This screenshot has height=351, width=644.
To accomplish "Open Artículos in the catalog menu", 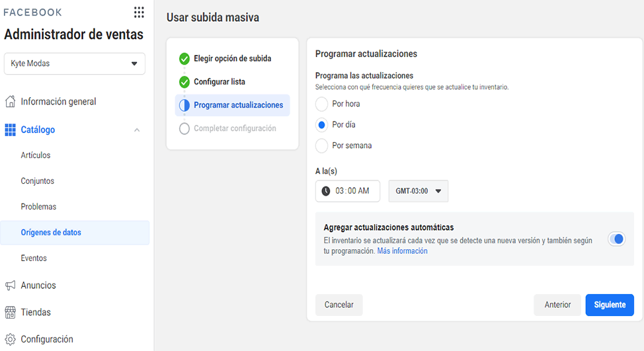I will pos(36,155).
